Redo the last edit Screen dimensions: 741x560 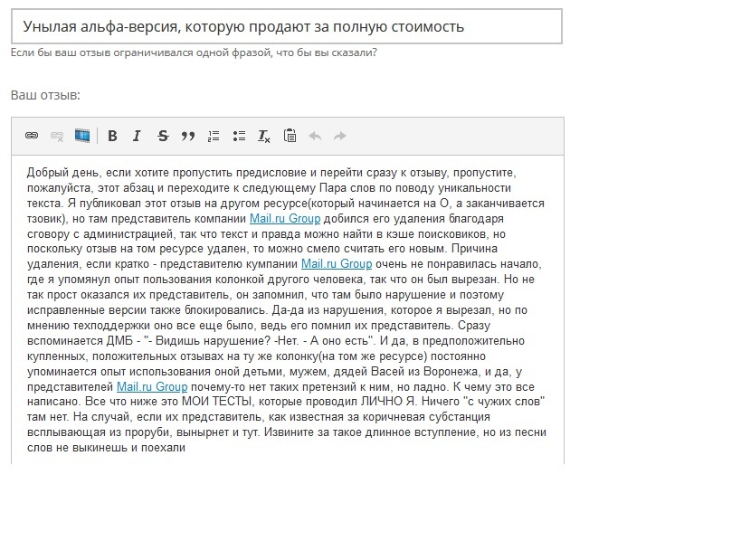pos(340,136)
